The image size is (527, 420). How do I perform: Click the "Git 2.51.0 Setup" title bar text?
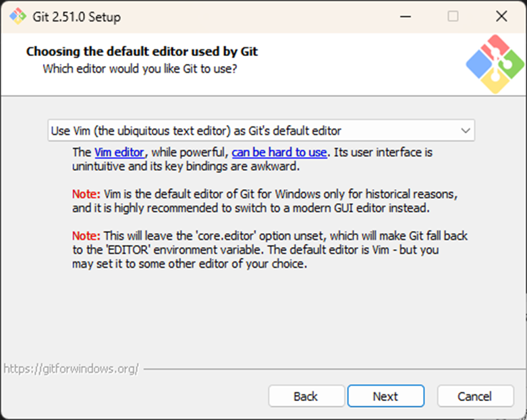77,17
